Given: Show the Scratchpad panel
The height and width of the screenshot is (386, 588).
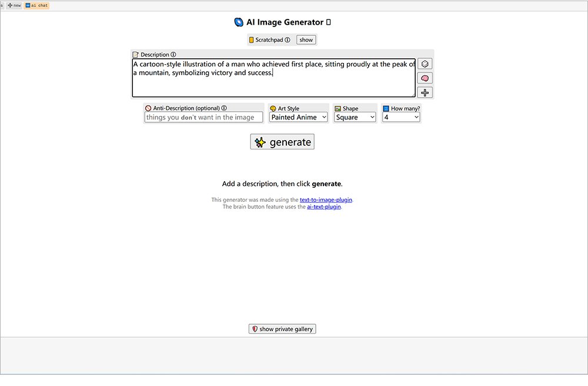Looking at the screenshot, I should 306,40.
